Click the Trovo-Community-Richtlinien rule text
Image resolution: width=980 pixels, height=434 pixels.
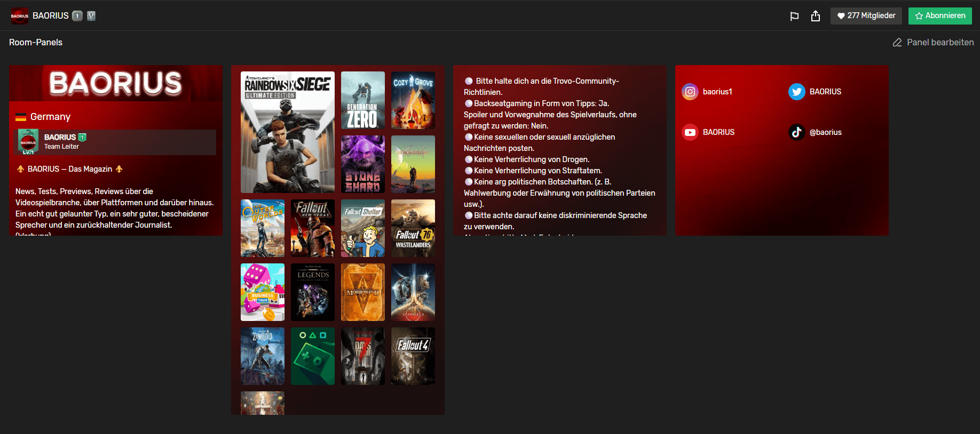(542, 86)
